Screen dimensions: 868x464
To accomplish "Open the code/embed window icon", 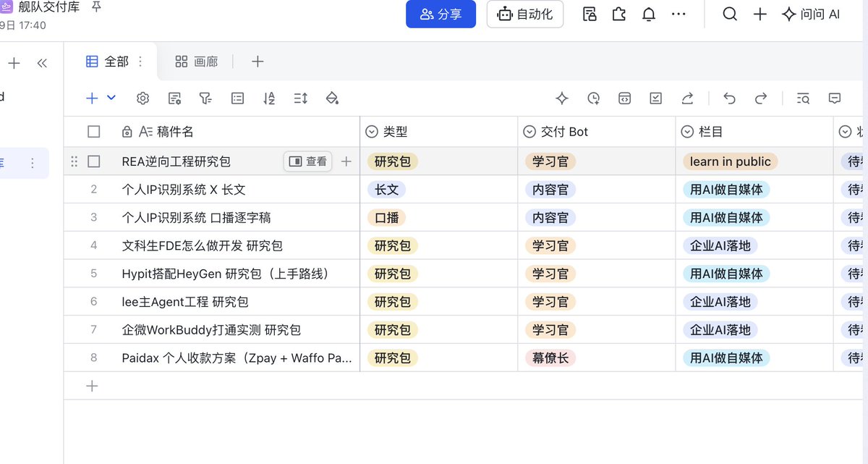I will coord(624,98).
